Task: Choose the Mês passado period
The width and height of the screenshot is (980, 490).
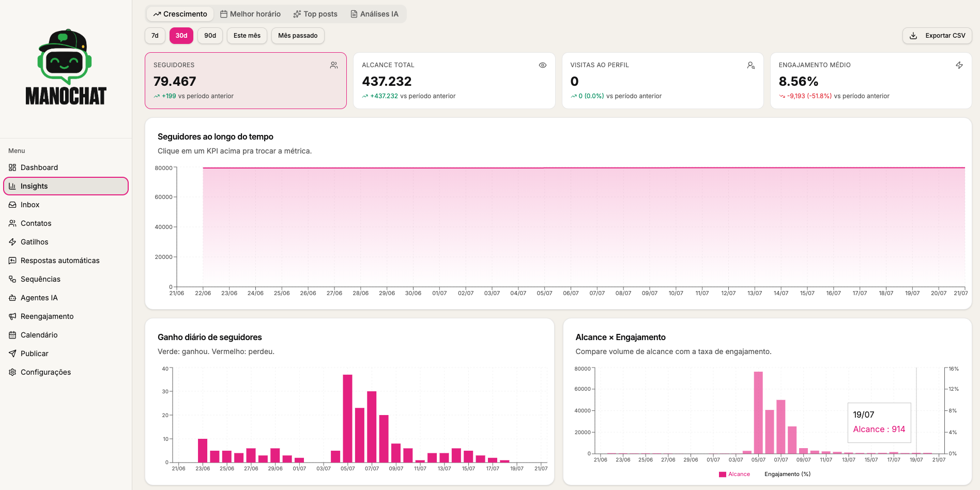Action: click(298, 36)
